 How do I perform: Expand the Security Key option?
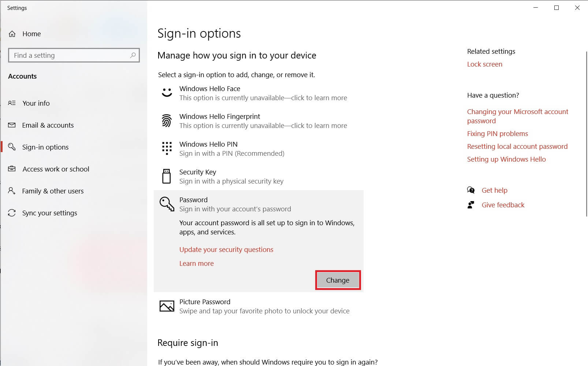(258, 176)
